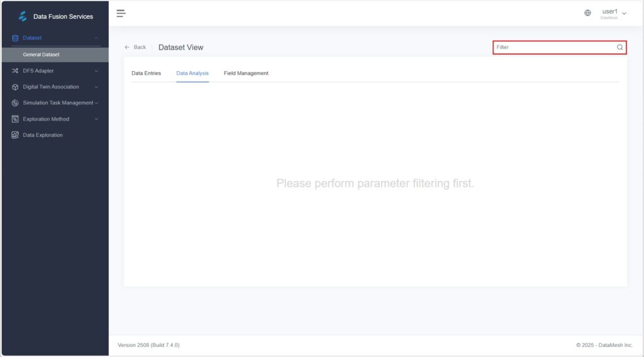Click the Digital Twin Association cube icon
The height and width of the screenshot is (357, 644).
(x=15, y=87)
